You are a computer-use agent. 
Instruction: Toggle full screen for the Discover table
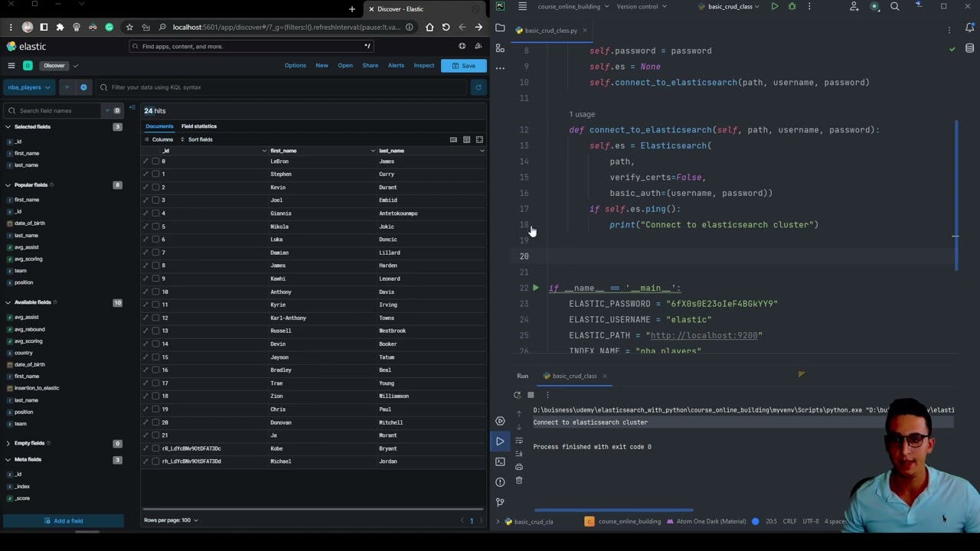(479, 140)
